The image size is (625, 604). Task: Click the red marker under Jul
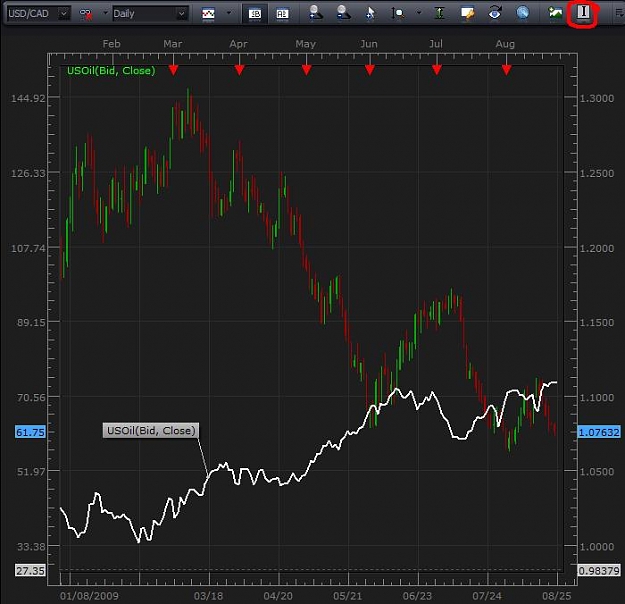[x=437, y=70]
